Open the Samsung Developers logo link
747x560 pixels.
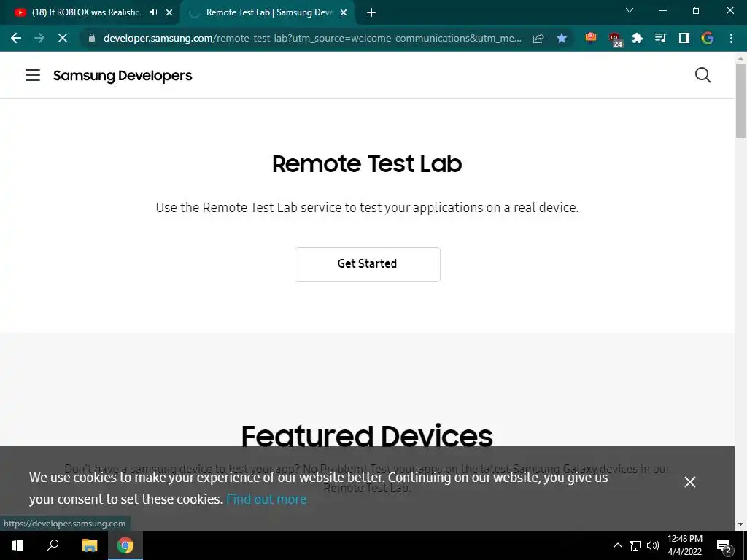[123, 75]
